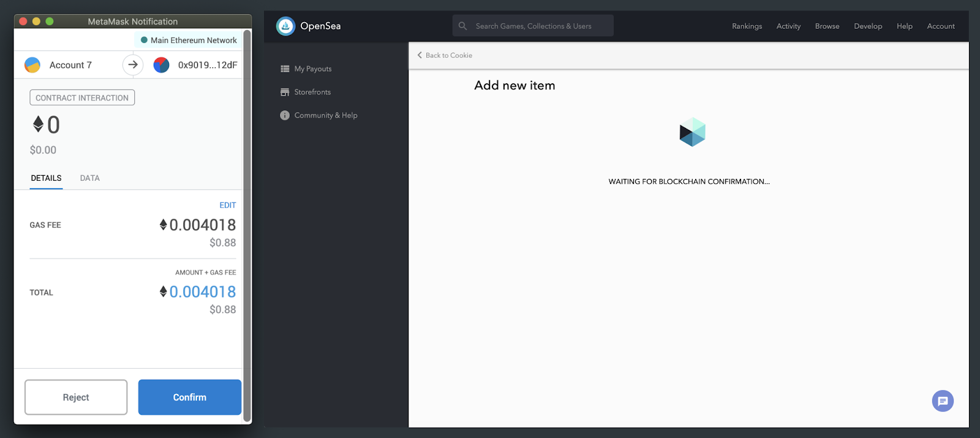This screenshot has width=980, height=438.
Task: Click the $0.00 amount text
Action: pos(43,150)
